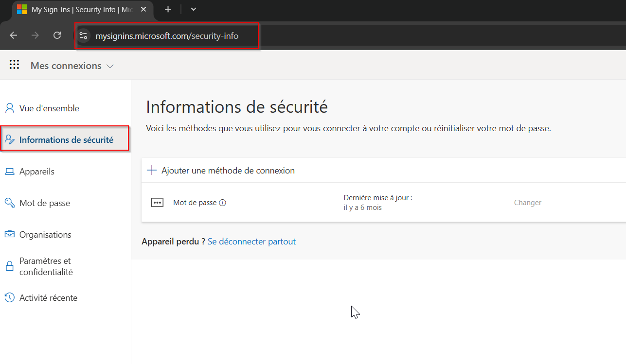Image resolution: width=626 pixels, height=364 pixels.
Task: Click the Informations de sécurité sidebar icon
Action: click(x=10, y=140)
